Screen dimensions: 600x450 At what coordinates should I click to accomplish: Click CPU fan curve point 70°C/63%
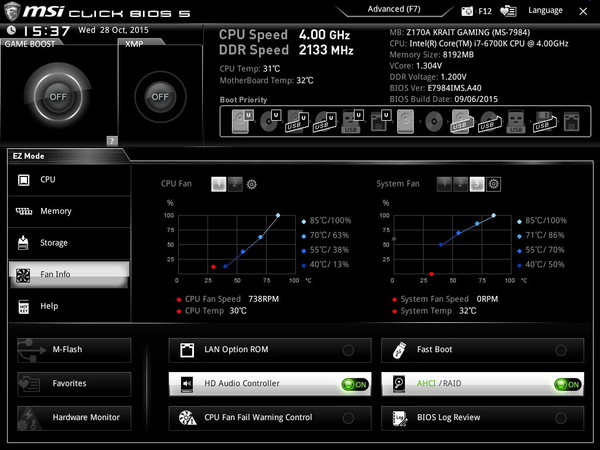tap(261, 237)
